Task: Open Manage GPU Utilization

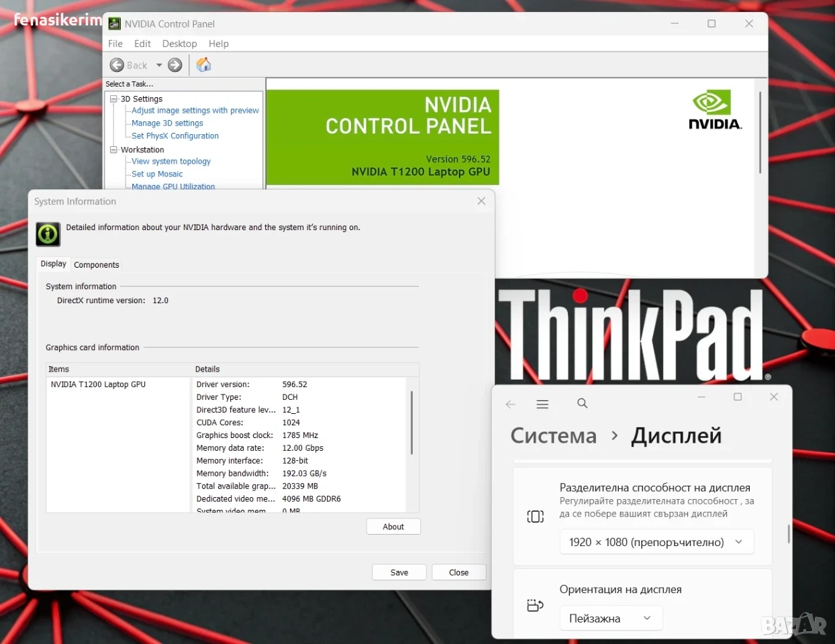Action: pos(173,186)
